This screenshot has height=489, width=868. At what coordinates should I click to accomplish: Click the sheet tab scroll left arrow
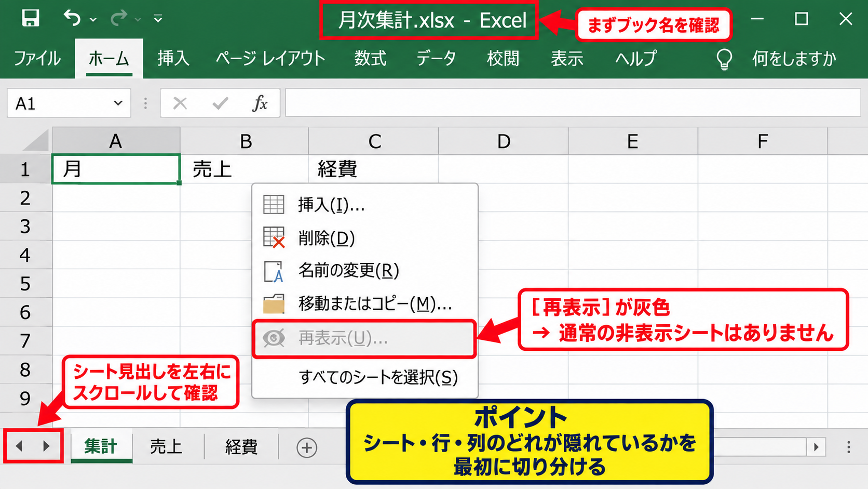point(20,446)
